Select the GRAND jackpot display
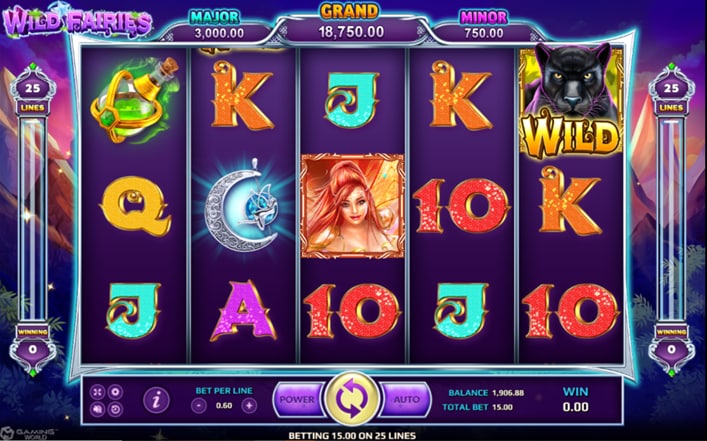Viewport: 707px width, 441px height. [x=351, y=23]
